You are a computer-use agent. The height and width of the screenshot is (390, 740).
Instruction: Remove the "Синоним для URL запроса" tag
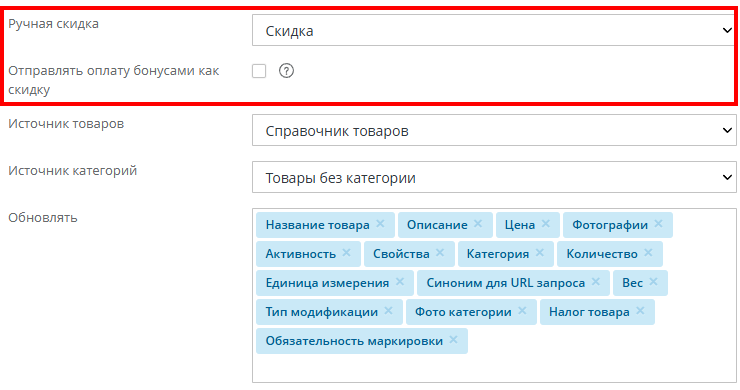pyautogui.click(x=596, y=282)
